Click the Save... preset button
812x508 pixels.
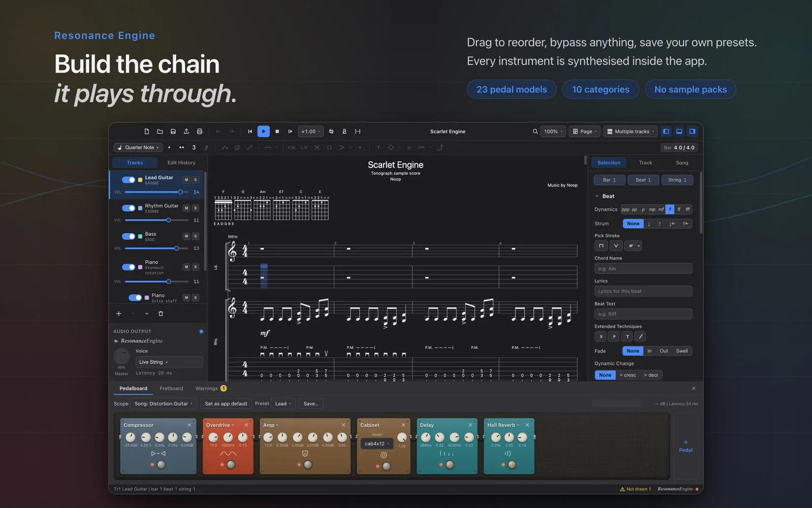[x=311, y=404]
